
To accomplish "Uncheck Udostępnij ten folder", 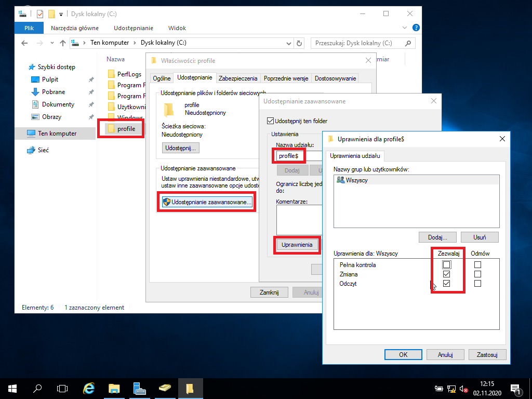I will pos(270,121).
